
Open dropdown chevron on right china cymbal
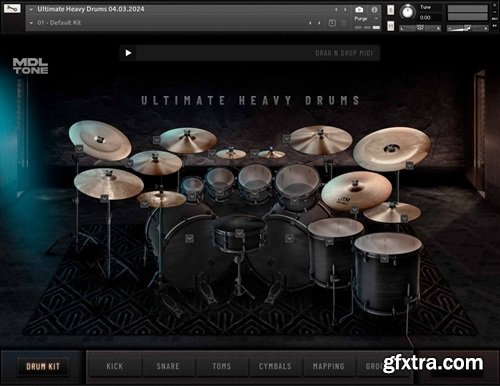click(410, 165)
